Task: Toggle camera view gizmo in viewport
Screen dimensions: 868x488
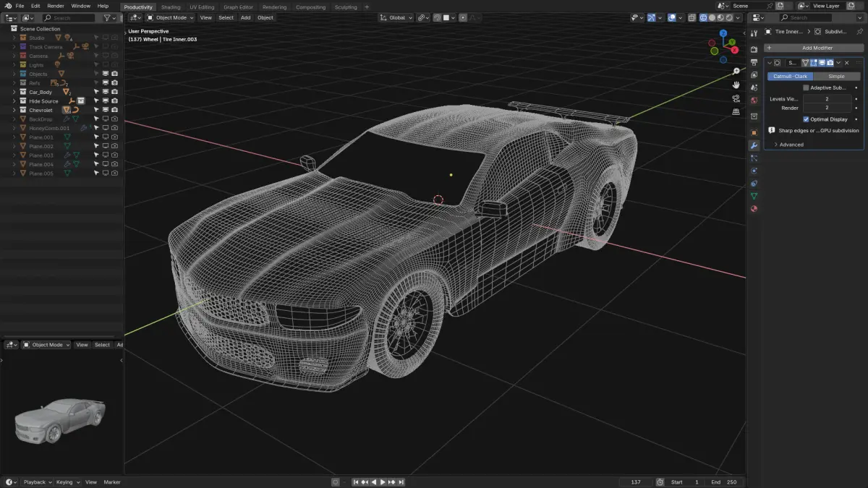Action: click(x=736, y=98)
